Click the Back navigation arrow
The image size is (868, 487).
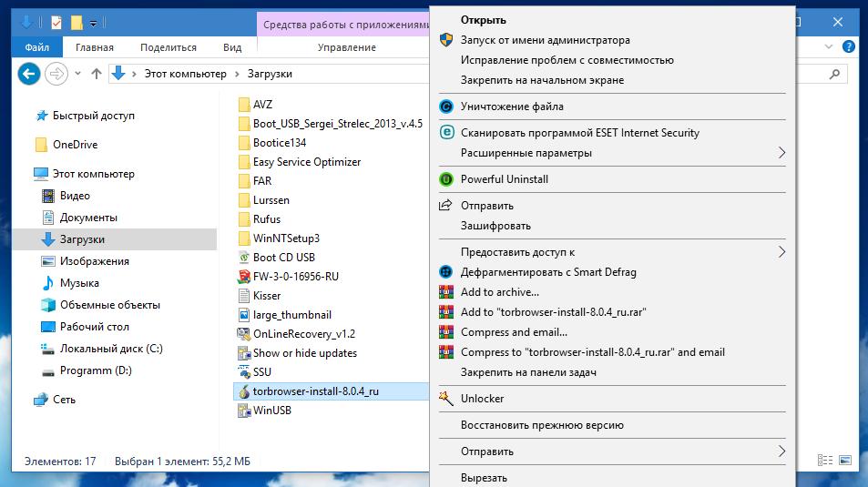29,74
